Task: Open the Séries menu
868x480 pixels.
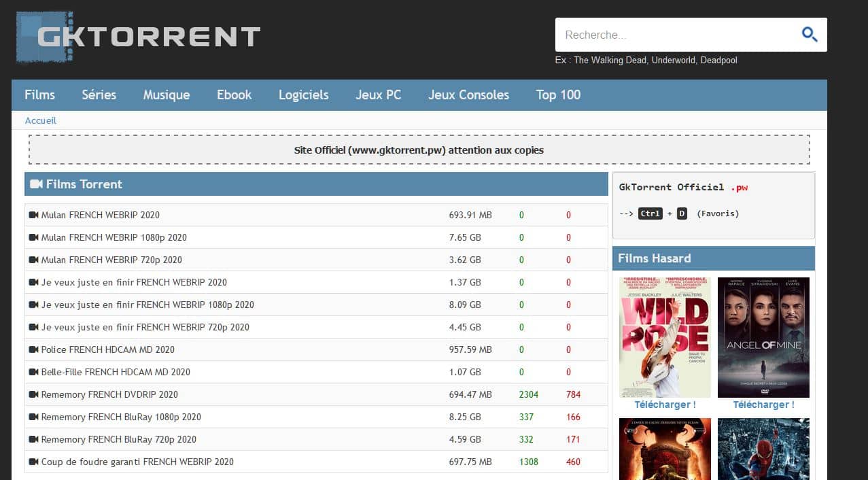Action: (99, 95)
